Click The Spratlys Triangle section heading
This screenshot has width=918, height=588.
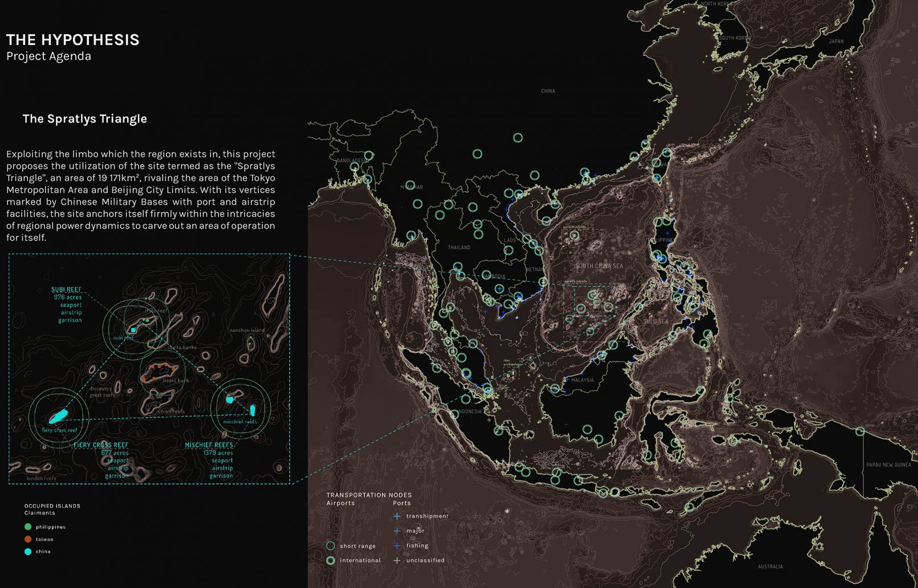(84, 119)
